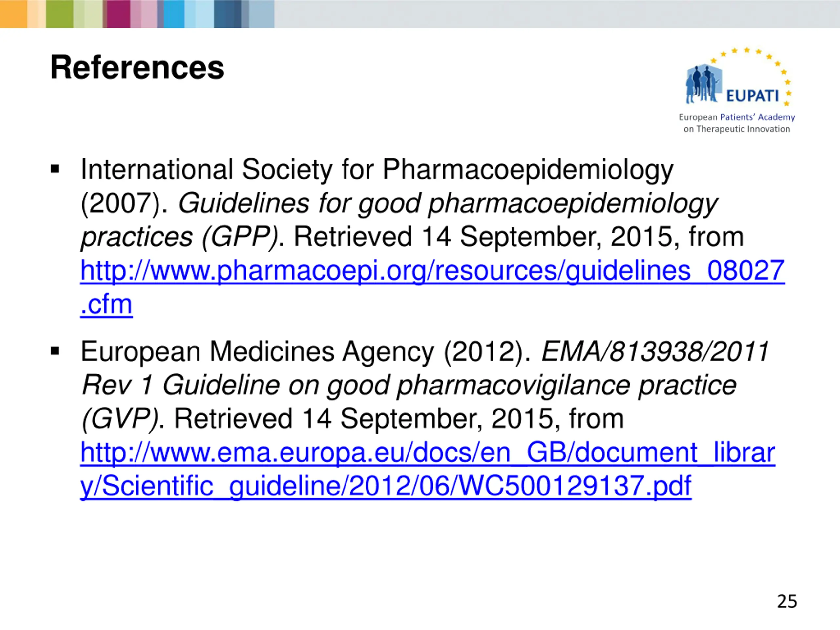Click the second square bullet marker

55,351
